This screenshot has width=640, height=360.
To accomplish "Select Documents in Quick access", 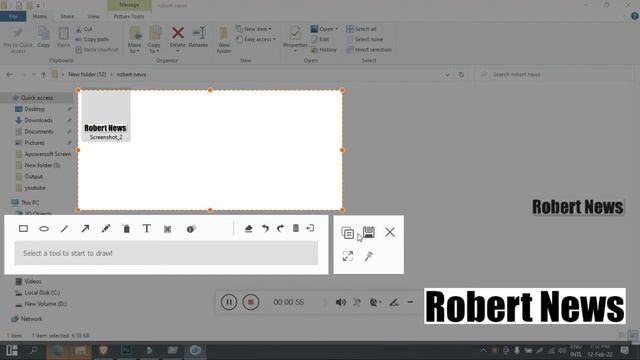I will pyautogui.click(x=39, y=131).
